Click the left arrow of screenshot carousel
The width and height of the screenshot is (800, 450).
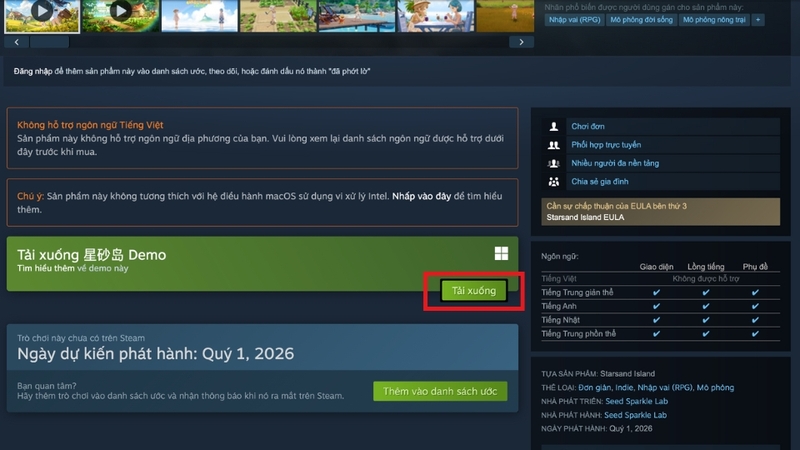pyautogui.click(x=17, y=42)
